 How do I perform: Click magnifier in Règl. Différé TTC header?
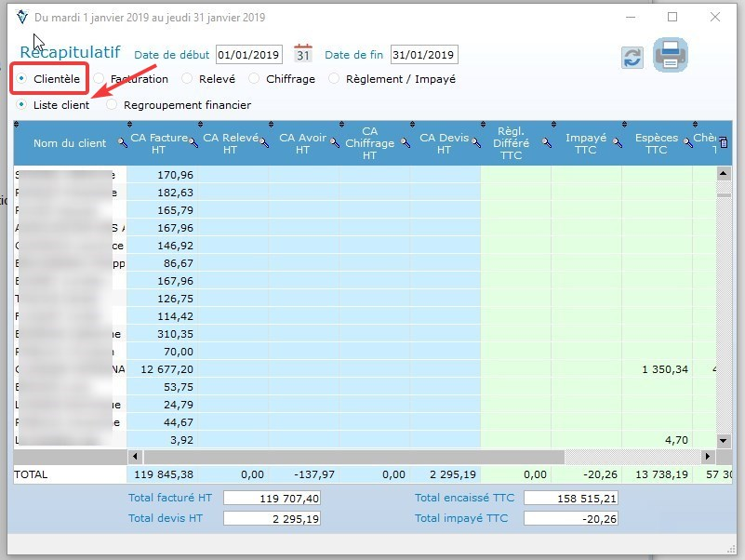[547, 142]
